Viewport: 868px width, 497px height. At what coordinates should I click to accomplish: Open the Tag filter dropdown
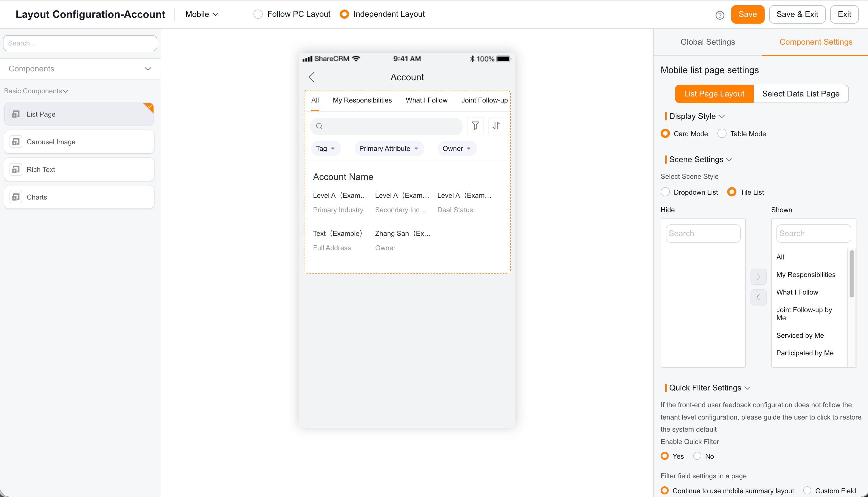point(325,149)
